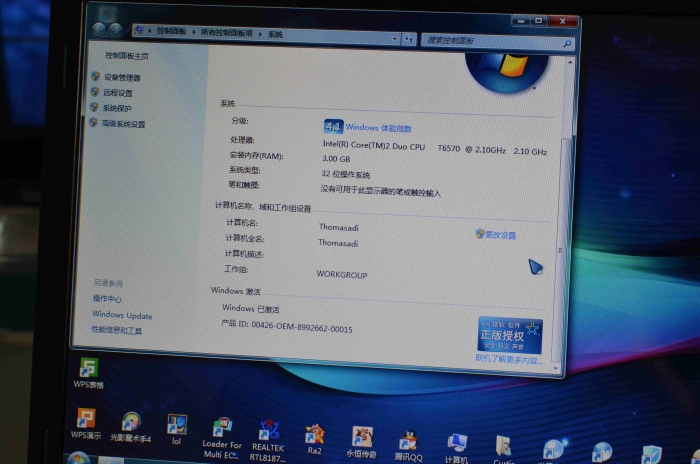The image size is (700, 464).
Task: Open 操作中心 under 另请参阅
Action: point(107,298)
